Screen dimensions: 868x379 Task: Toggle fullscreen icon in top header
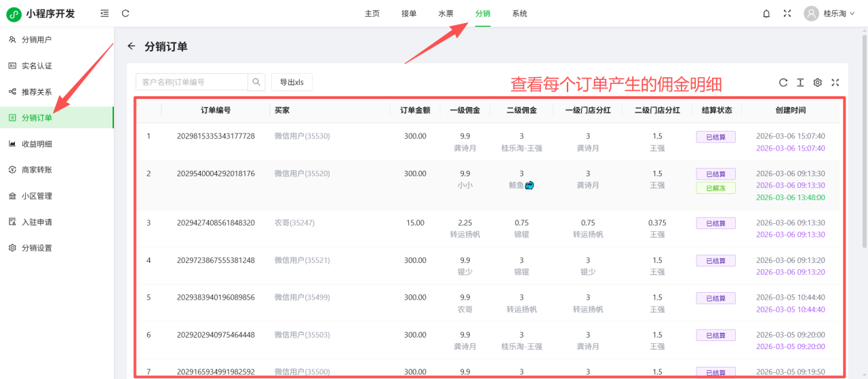click(x=787, y=14)
